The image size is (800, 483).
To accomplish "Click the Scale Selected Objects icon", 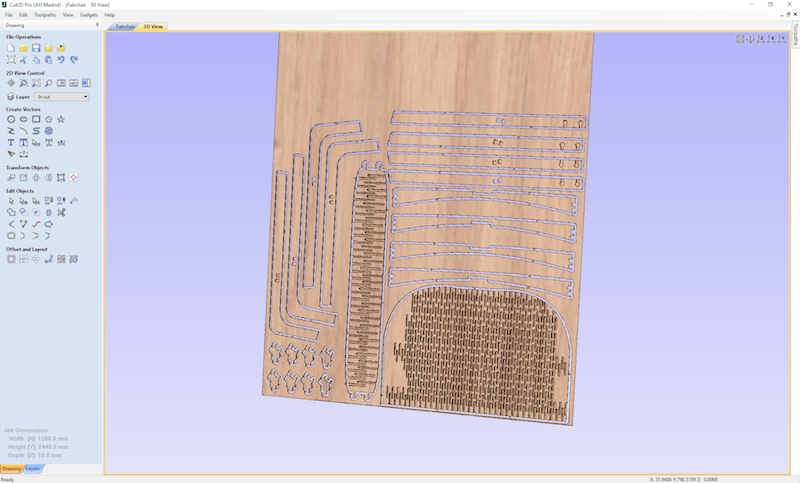I will pyautogui.click(x=23, y=177).
